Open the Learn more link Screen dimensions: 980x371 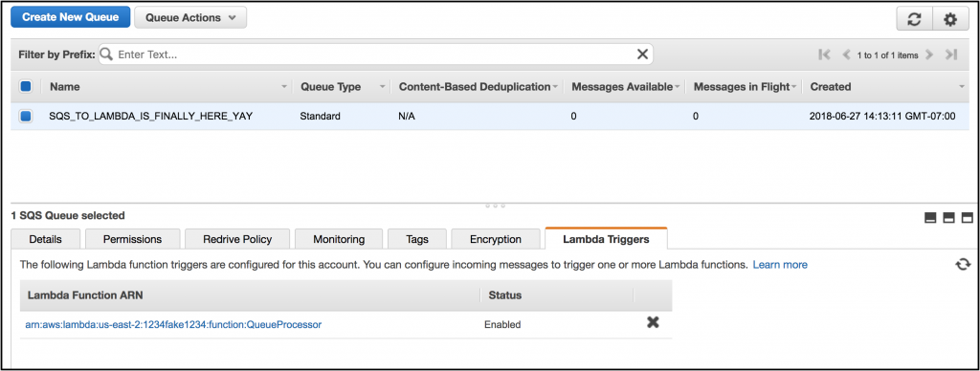780,265
